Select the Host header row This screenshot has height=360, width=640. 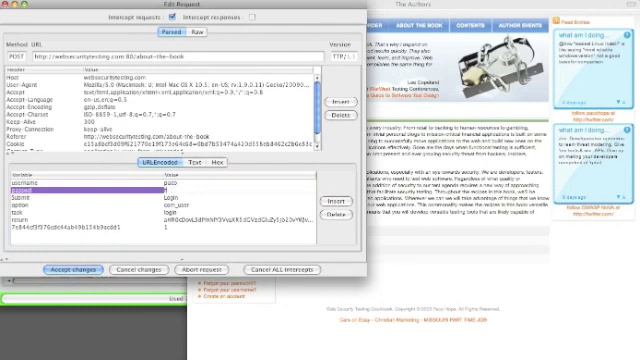coord(159,78)
